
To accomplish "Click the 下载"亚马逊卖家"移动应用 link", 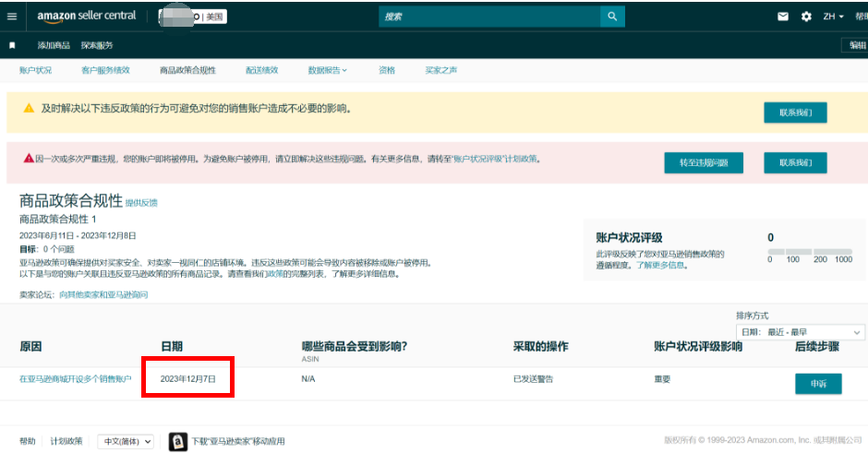I will click(238, 441).
